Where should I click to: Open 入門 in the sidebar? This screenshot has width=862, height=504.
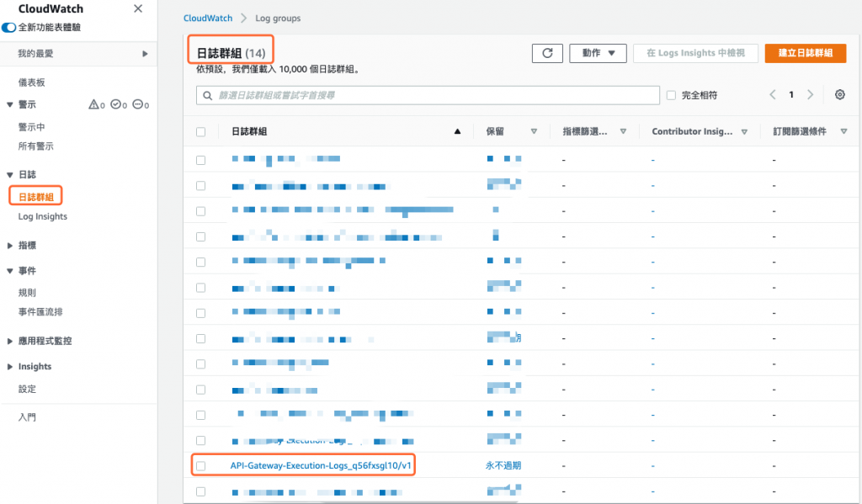[27, 417]
